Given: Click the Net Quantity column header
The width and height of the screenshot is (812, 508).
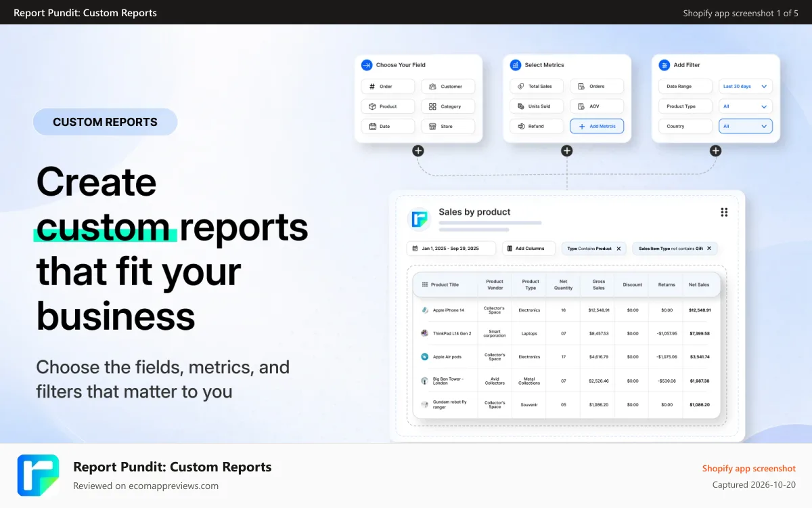Looking at the screenshot, I should click(x=564, y=284).
